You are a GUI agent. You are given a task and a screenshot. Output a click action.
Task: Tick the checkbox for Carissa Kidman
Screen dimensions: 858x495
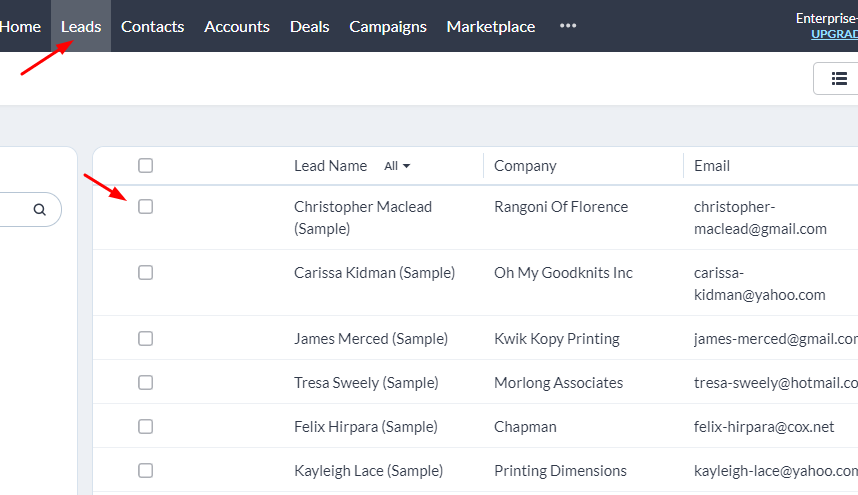click(146, 273)
